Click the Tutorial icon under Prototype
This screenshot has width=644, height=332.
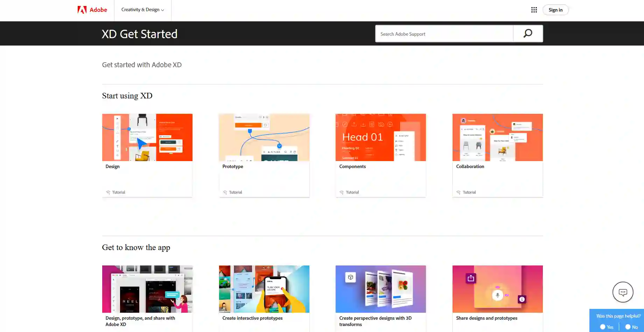pos(225,192)
